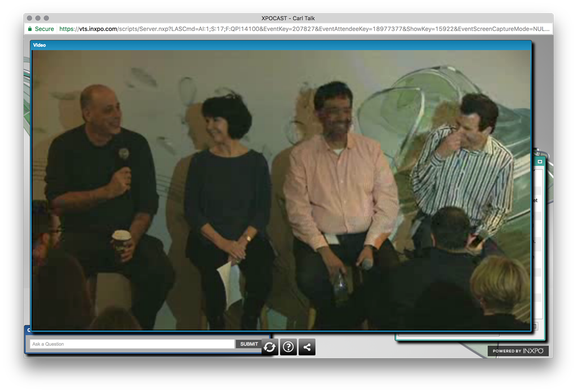Screen dimensions: 577x392
Task: Open help with the question mark icon
Action: point(288,347)
